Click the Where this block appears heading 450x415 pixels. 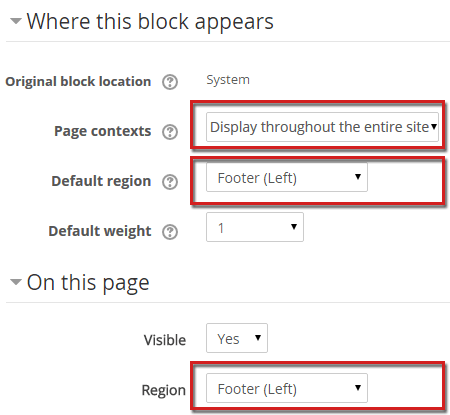point(150,22)
